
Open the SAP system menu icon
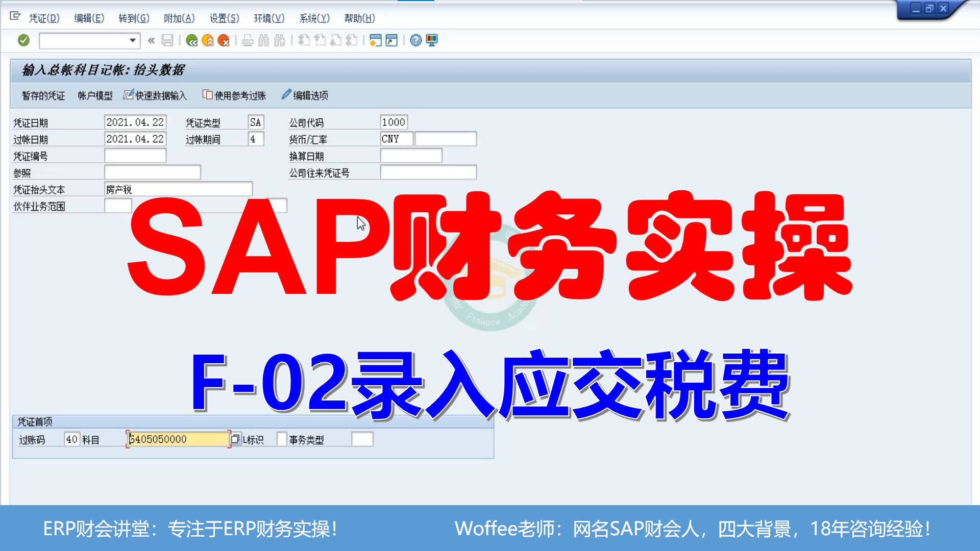15,17
